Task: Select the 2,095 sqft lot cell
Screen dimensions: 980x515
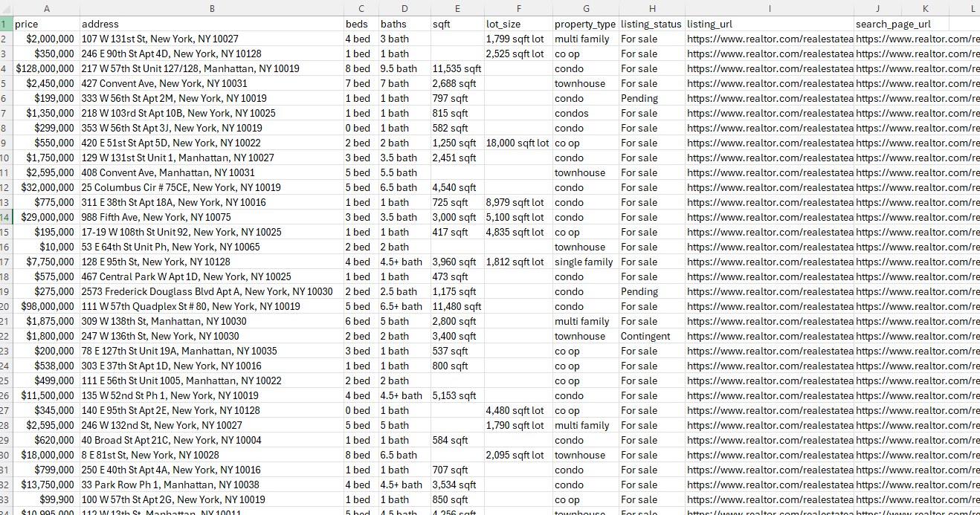Action: [518, 455]
